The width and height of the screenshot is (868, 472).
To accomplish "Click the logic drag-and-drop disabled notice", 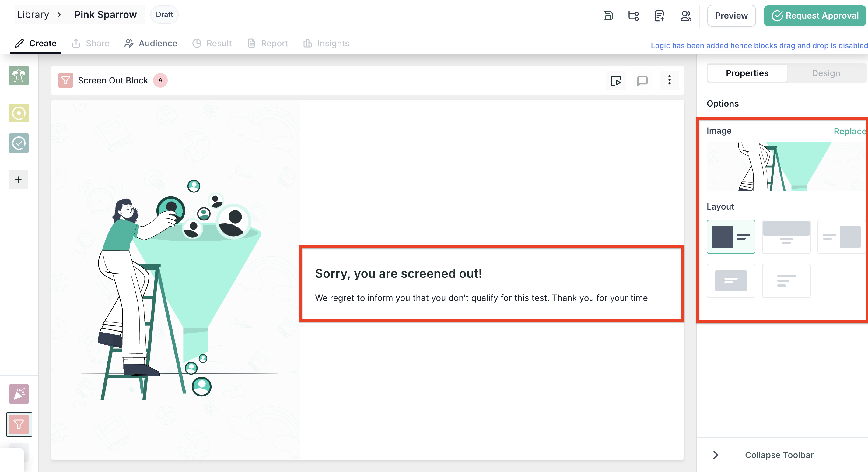I will 759,45.
